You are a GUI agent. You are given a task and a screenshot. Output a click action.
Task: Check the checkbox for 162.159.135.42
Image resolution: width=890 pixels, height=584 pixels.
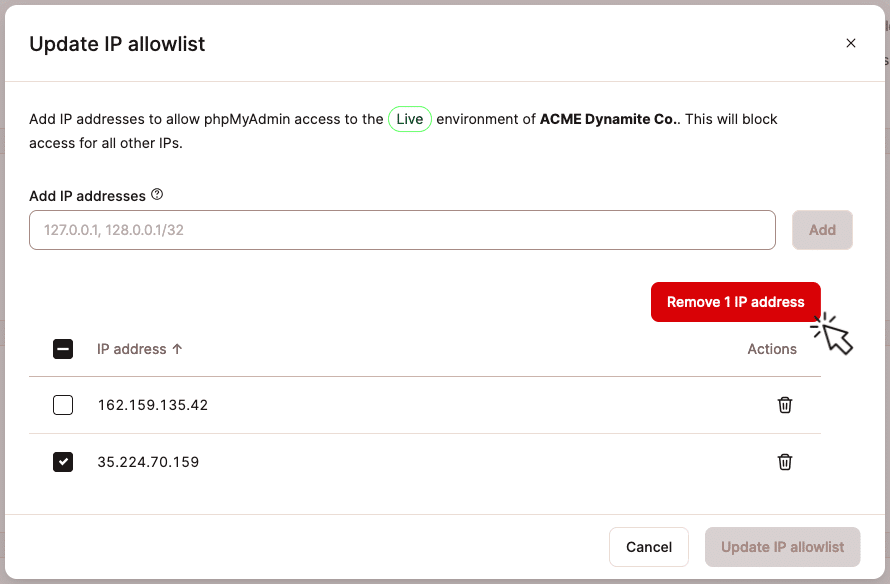[x=63, y=405]
